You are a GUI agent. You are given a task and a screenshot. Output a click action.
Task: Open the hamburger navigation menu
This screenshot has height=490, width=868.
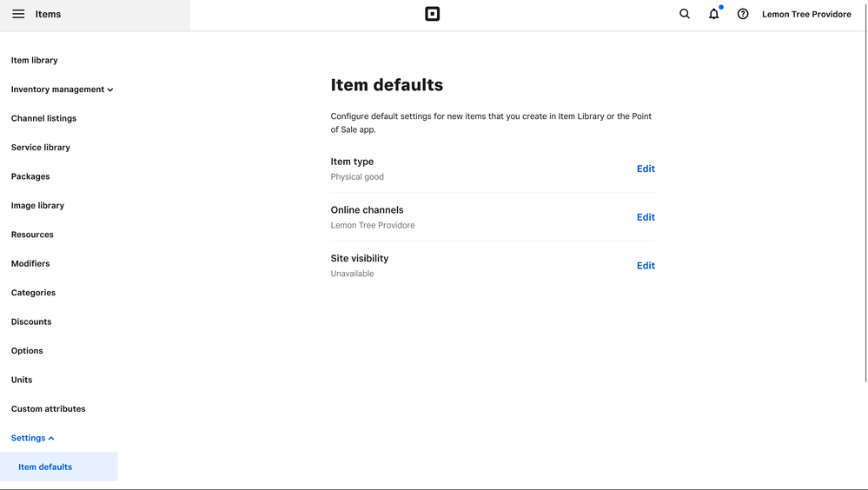click(x=18, y=15)
